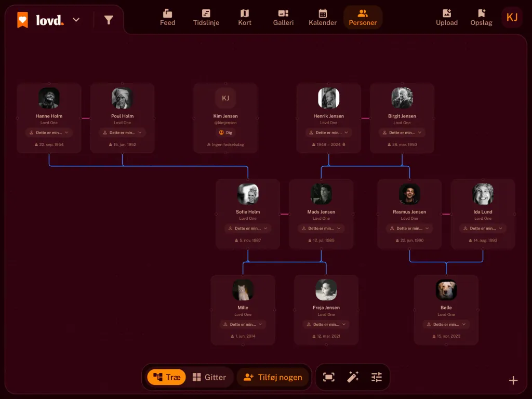The height and width of the screenshot is (399, 532).
Task: Click the magic wand auto-arrange icon
Action: [353, 377]
